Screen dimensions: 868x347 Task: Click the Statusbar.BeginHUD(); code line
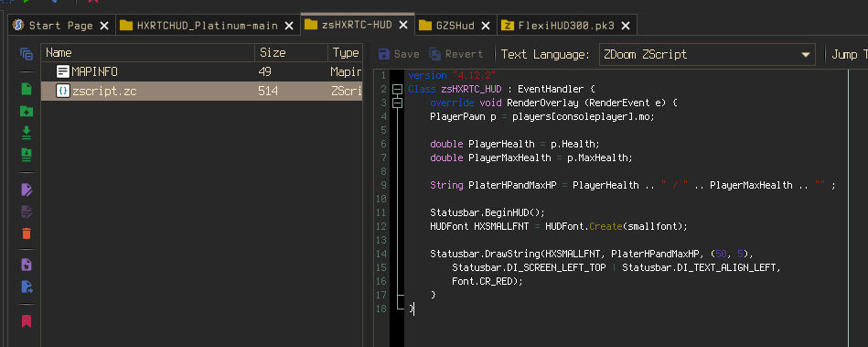(488, 212)
